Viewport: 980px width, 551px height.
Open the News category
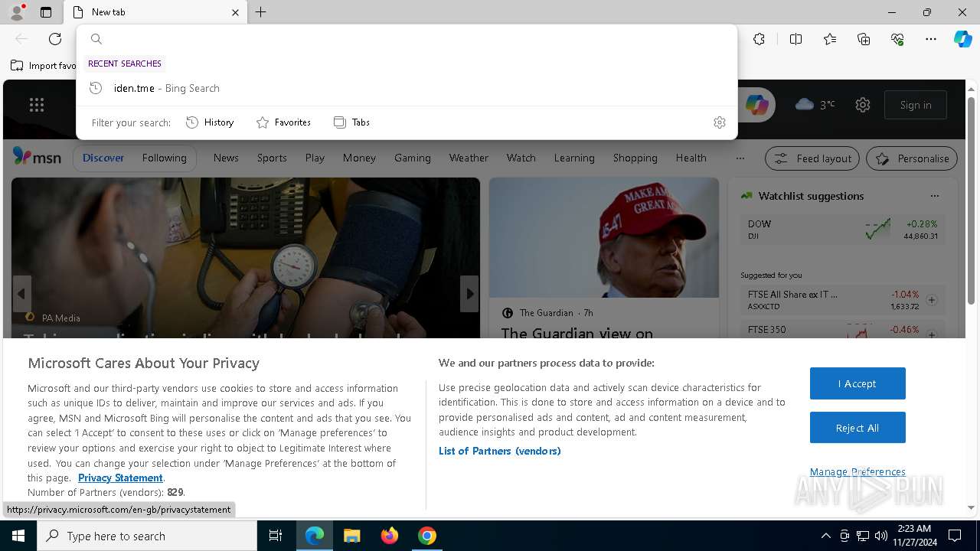(226, 158)
